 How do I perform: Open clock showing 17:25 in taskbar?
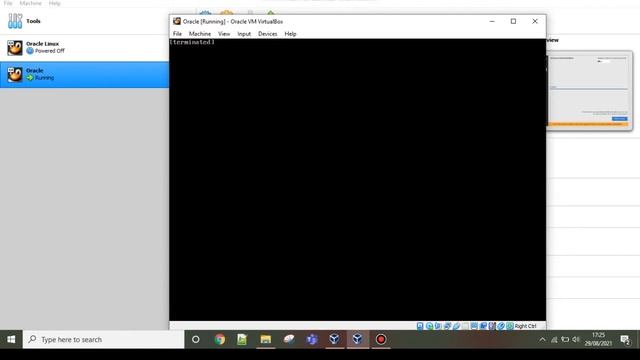[598, 339]
